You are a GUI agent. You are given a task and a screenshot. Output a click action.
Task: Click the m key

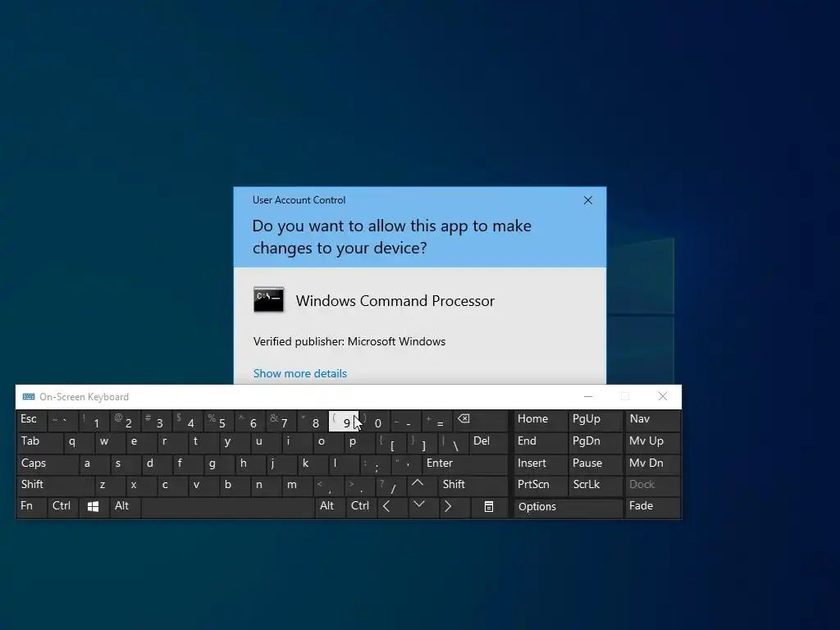296,486
